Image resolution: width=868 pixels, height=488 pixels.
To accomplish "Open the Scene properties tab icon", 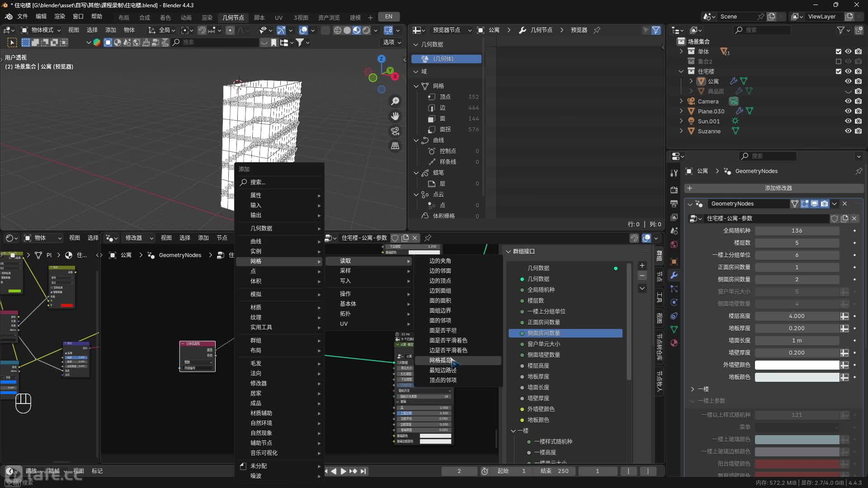I will (674, 231).
